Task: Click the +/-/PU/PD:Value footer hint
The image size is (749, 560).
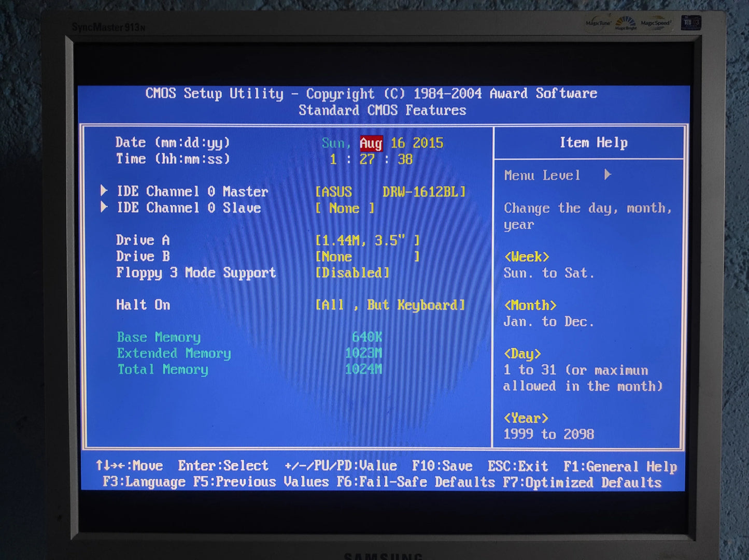Action: (x=341, y=466)
